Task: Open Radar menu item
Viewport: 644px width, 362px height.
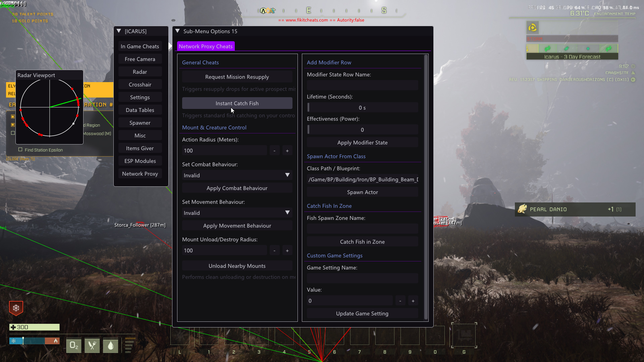Action: point(140,72)
